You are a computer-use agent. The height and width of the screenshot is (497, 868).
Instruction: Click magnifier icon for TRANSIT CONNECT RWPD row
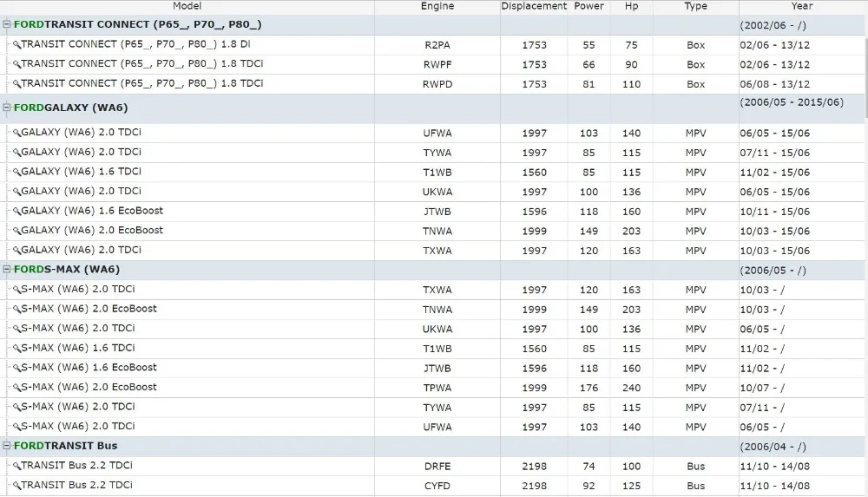coord(16,84)
